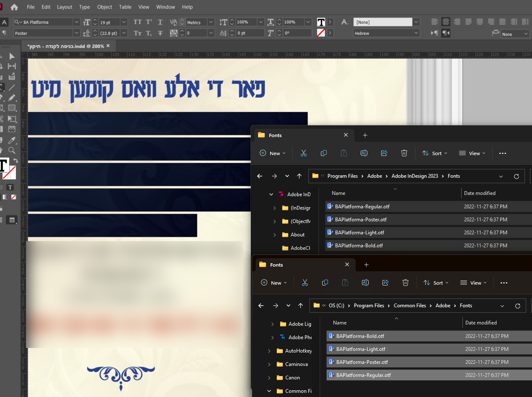
Task: Click New in InDesign 2023 Fonts window
Action: [273, 153]
